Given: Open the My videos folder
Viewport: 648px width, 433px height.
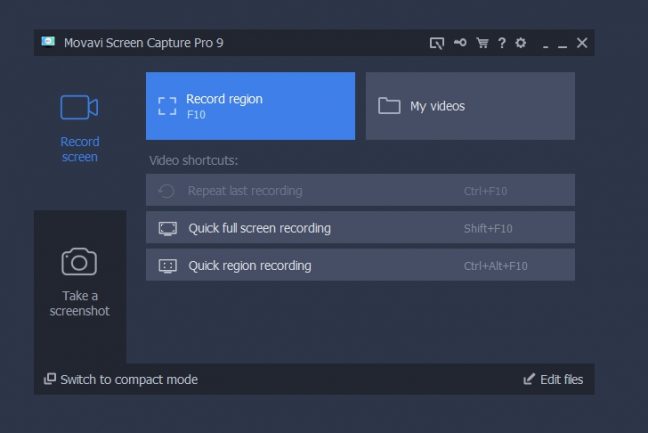Looking at the screenshot, I should click(x=470, y=106).
